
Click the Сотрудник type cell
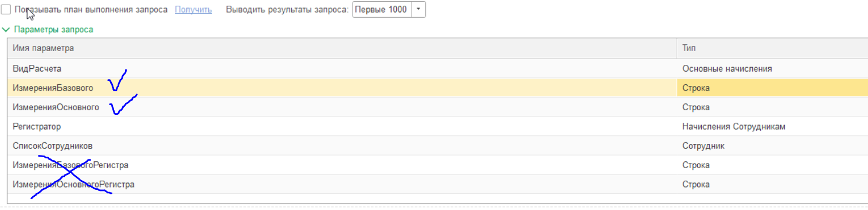point(772,146)
